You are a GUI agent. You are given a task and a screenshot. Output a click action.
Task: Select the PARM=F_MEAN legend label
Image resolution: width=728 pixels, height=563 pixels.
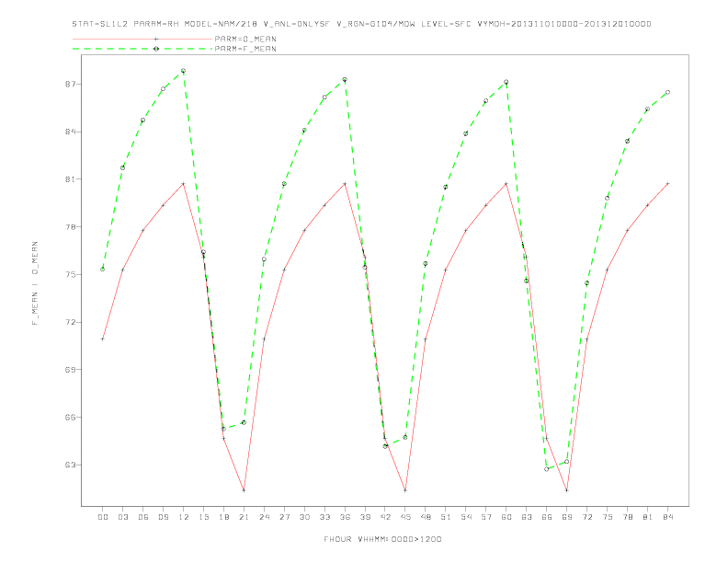tap(245, 49)
